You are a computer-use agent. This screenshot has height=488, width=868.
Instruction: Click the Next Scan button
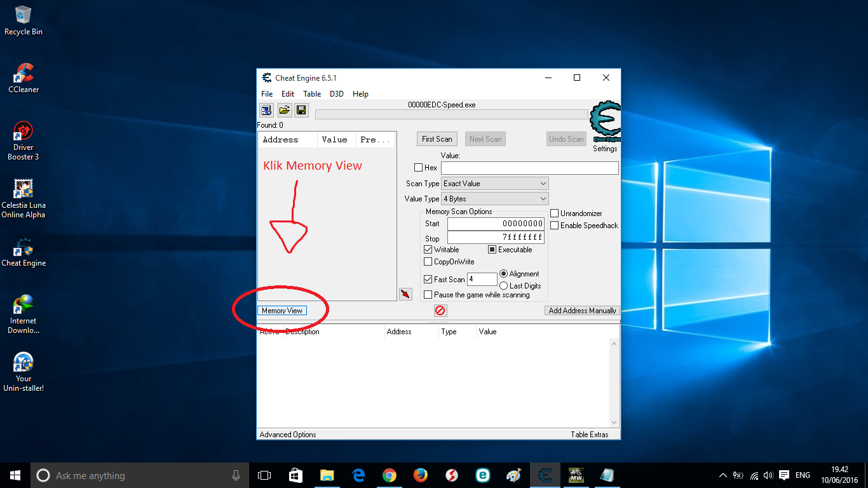click(485, 139)
